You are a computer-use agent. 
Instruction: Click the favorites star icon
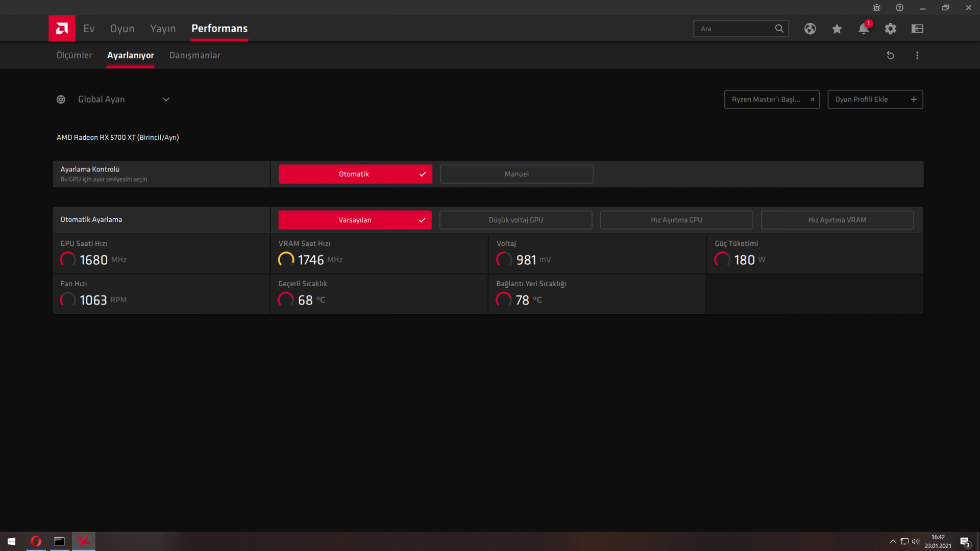click(837, 29)
